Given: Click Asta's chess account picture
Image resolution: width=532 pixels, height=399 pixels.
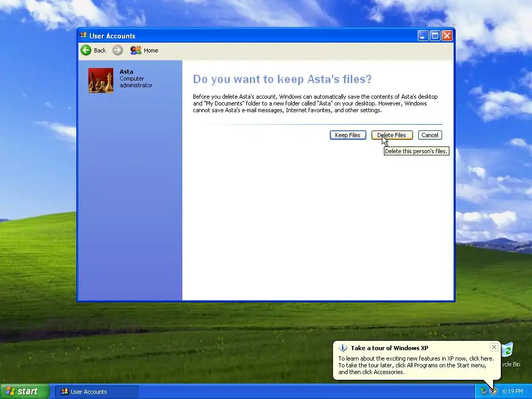Looking at the screenshot, I should (101, 81).
